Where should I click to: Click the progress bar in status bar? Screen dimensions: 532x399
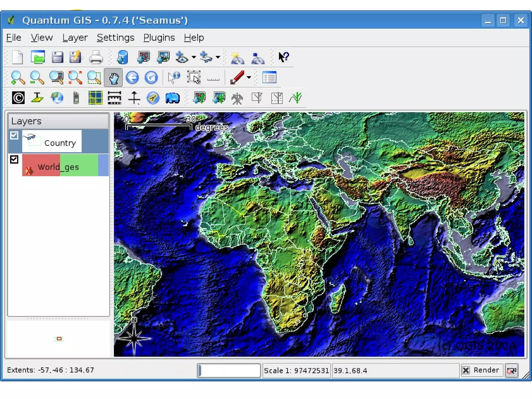[x=229, y=370]
